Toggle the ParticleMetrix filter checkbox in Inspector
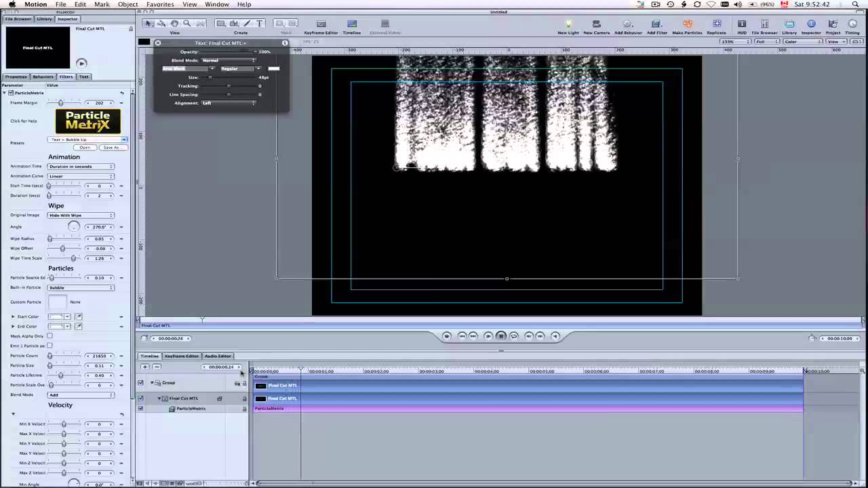 [x=10, y=93]
